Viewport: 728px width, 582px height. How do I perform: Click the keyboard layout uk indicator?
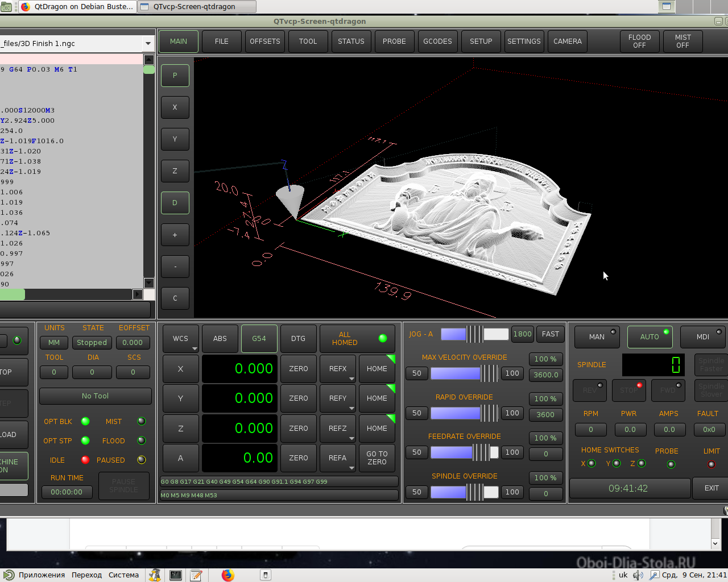pos(623,575)
